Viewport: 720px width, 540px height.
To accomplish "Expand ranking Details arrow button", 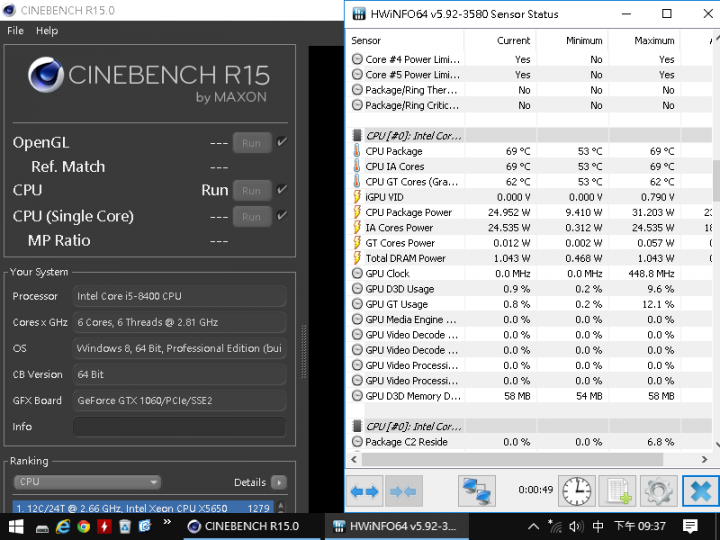I will tap(279, 482).
